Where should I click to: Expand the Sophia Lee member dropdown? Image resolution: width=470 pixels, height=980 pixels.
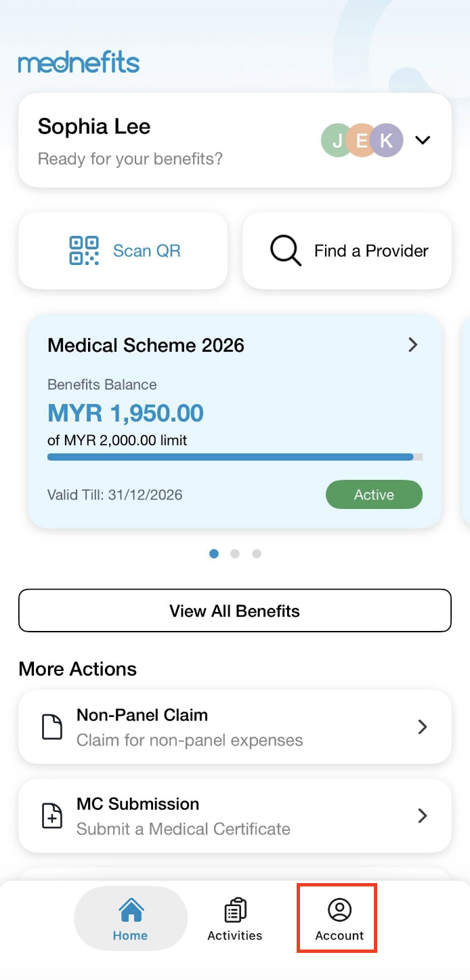coord(423,140)
